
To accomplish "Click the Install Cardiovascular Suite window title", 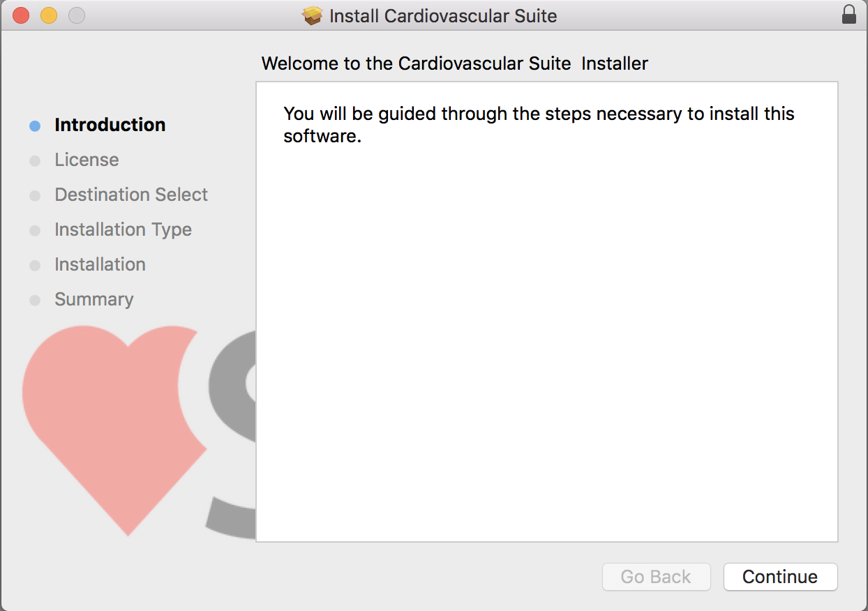I will (x=442, y=15).
